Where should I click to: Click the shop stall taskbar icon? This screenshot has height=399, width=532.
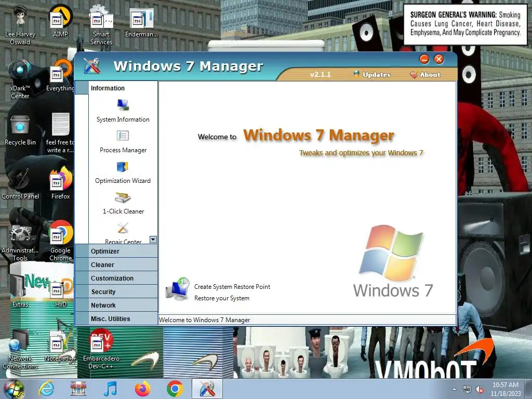point(78,389)
